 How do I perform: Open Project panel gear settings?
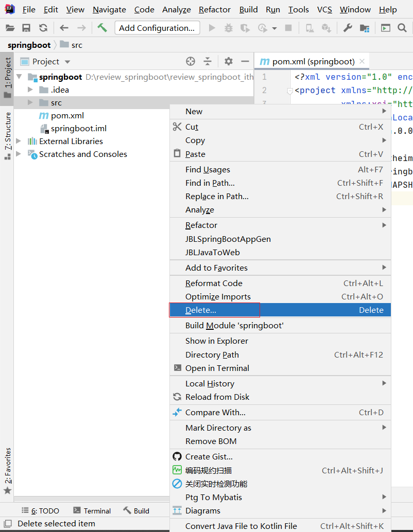(x=229, y=61)
